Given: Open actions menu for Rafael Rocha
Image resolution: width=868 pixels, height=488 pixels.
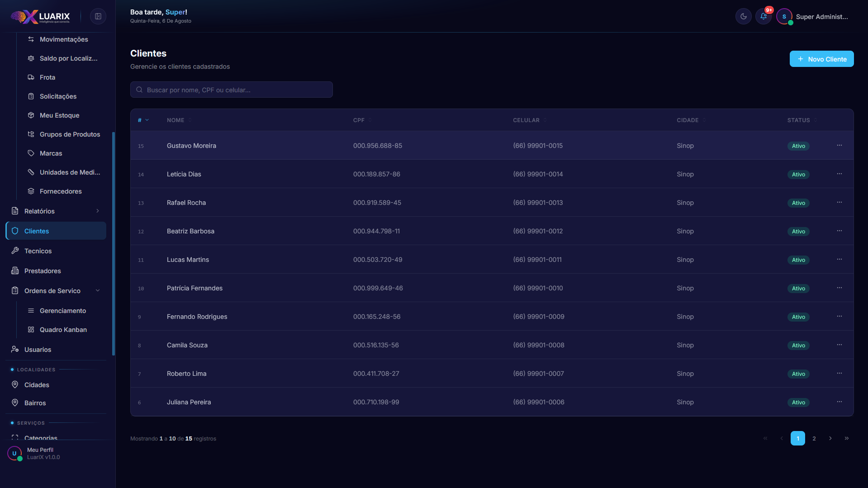Looking at the screenshot, I should coord(840,203).
